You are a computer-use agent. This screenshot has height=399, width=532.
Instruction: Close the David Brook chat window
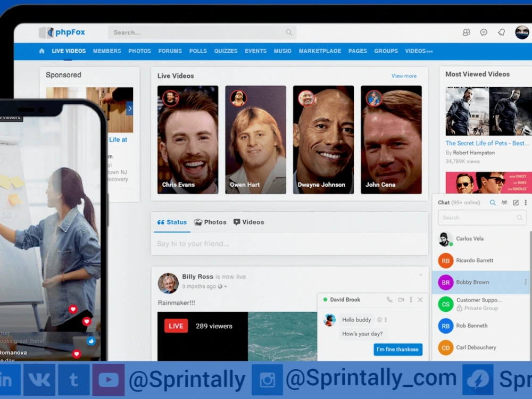coord(420,300)
